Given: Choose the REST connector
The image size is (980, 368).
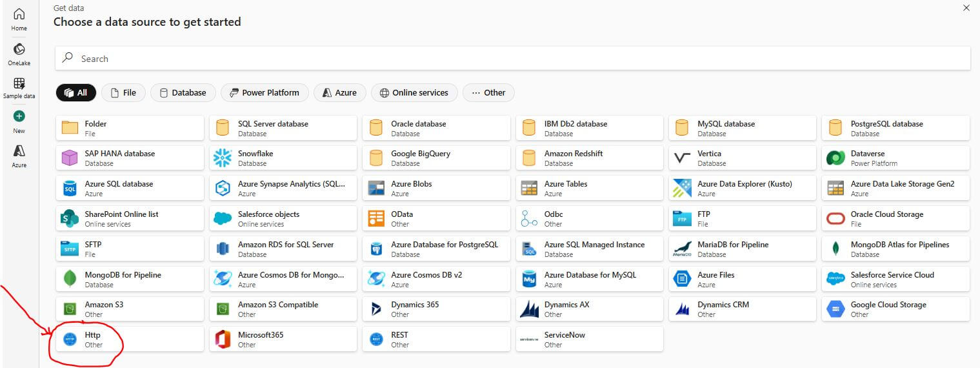Looking at the screenshot, I should (x=437, y=339).
